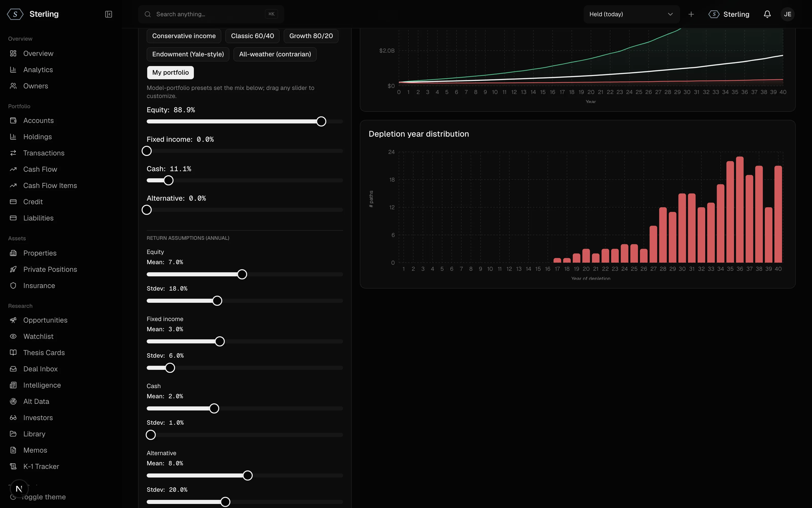Click the year 36 depletion bar
This screenshot has height=508, width=812.
(739, 210)
